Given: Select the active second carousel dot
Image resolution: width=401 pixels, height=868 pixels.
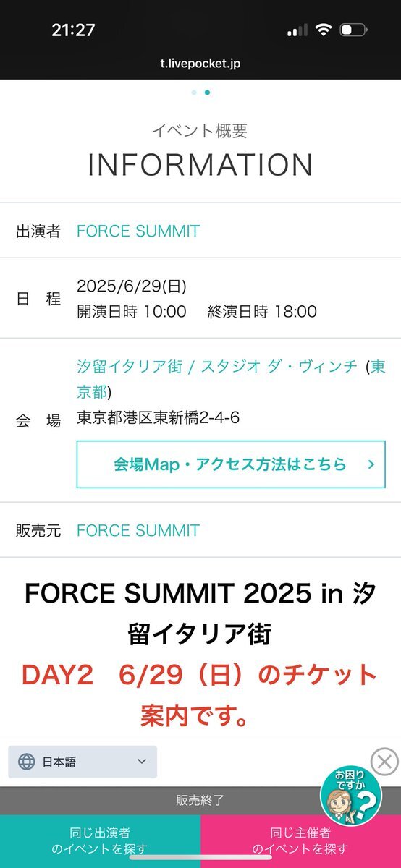Looking at the screenshot, I should (208, 93).
